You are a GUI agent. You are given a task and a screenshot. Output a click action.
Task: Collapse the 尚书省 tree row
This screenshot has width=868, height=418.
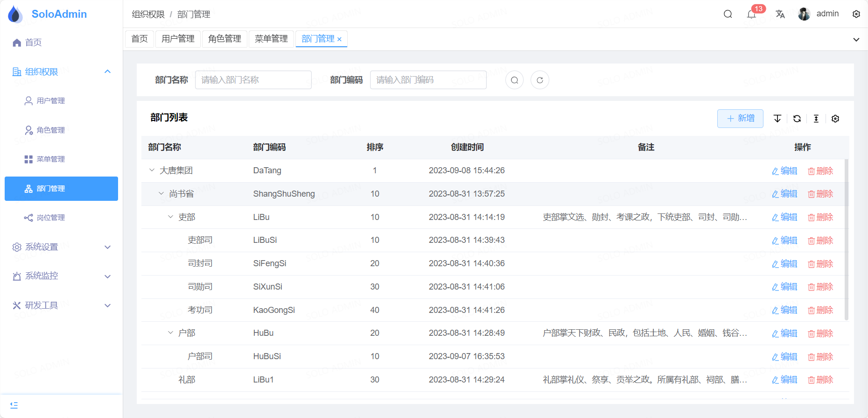point(161,194)
